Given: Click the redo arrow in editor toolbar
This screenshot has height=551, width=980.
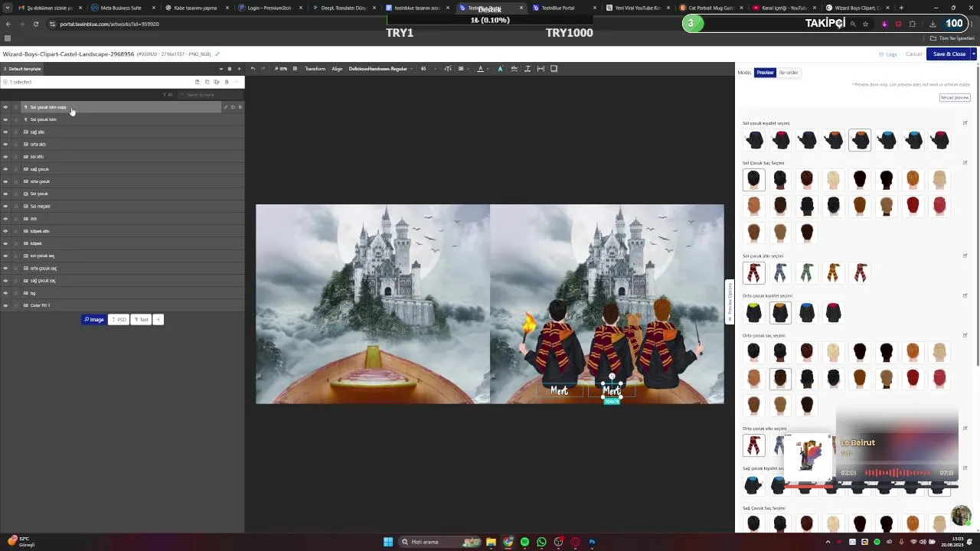Looking at the screenshot, I should click(263, 69).
